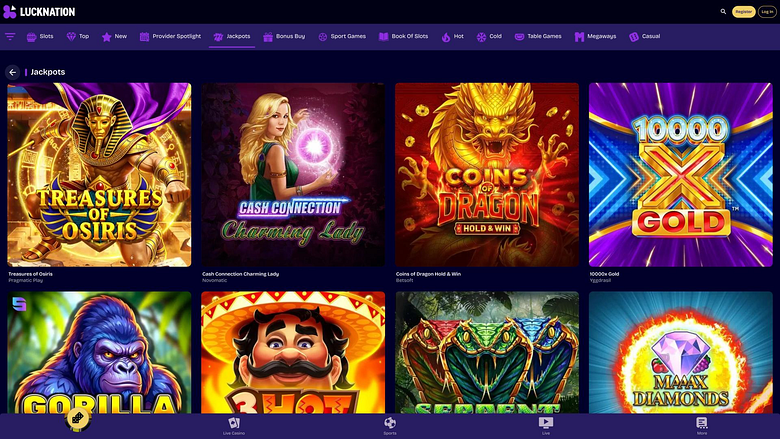The image size is (780, 439).
Task: Select the Table Games tab
Action: tap(538, 36)
